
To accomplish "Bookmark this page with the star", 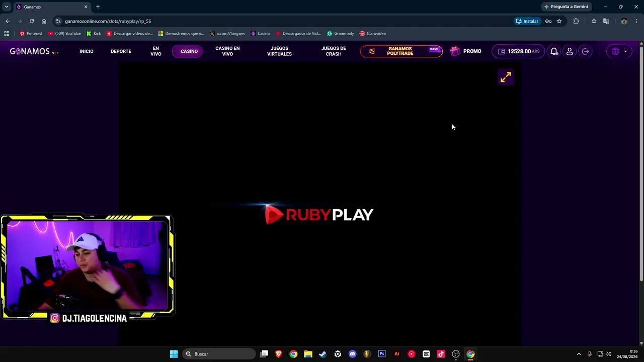I will 559,21.
